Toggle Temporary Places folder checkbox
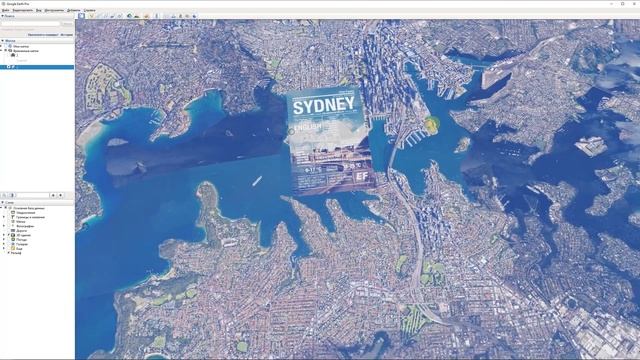640x360 pixels. pos(6,51)
